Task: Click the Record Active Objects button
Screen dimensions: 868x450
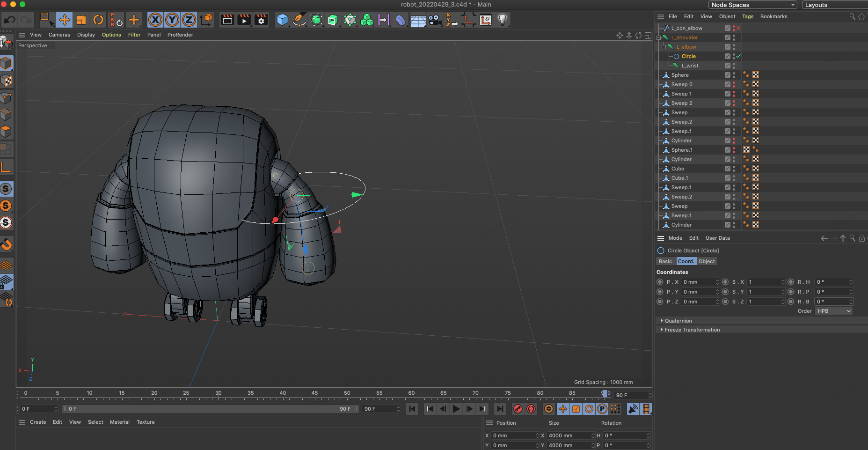Action: pos(518,409)
